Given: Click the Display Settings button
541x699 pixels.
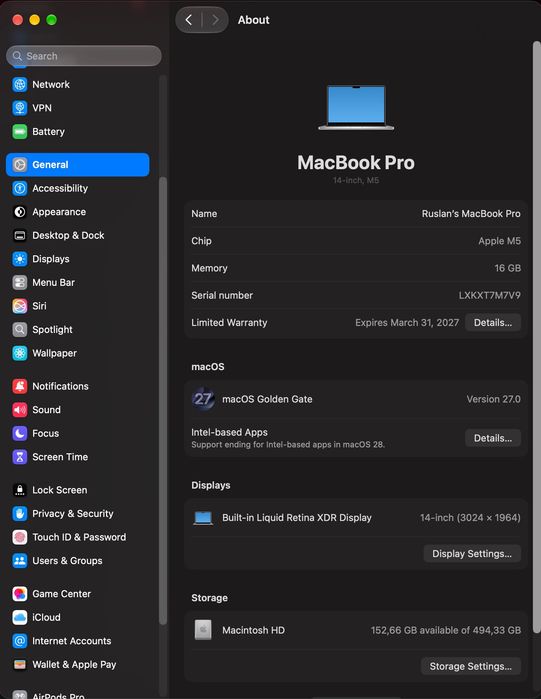Looking at the screenshot, I should [x=472, y=553].
